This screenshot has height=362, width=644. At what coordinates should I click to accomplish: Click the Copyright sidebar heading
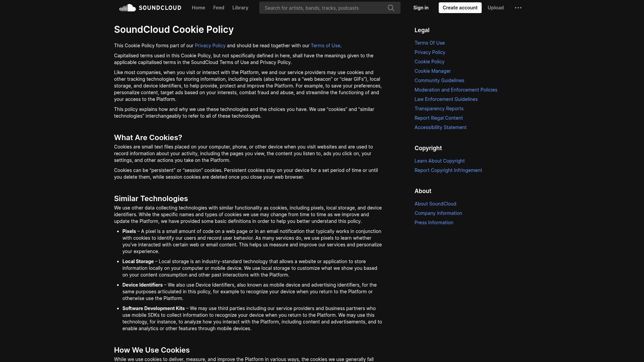(428, 148)
